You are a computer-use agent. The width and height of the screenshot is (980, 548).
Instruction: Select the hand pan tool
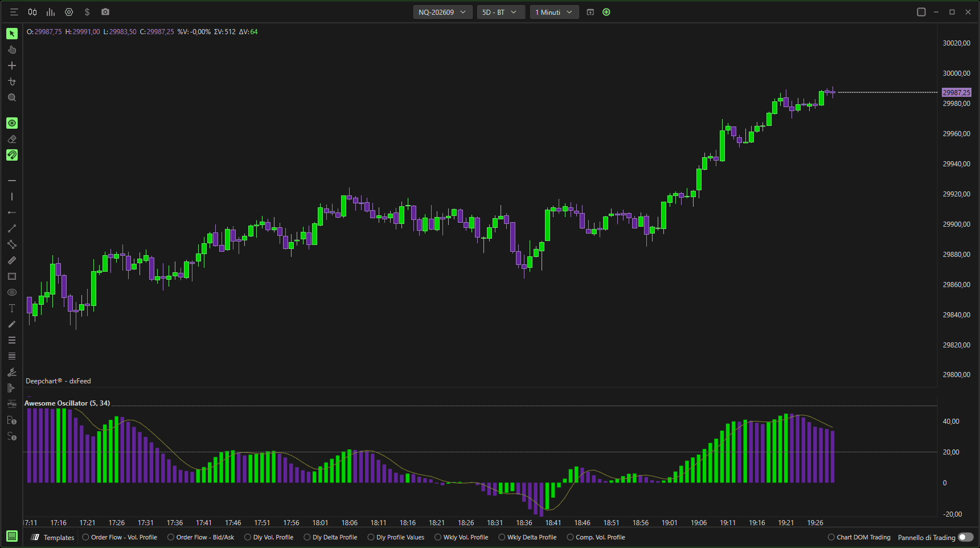click(x=12, y=50)
